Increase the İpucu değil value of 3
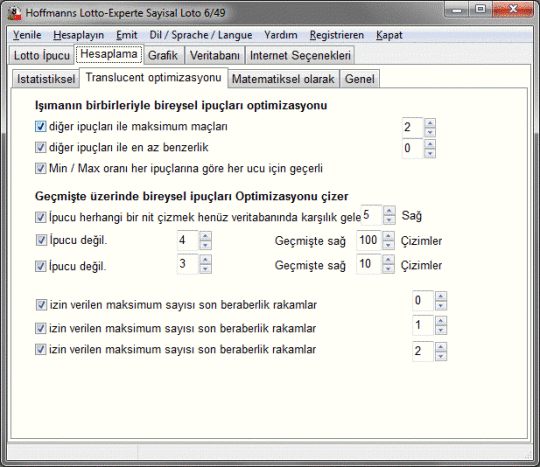 (x=205, y=260)
